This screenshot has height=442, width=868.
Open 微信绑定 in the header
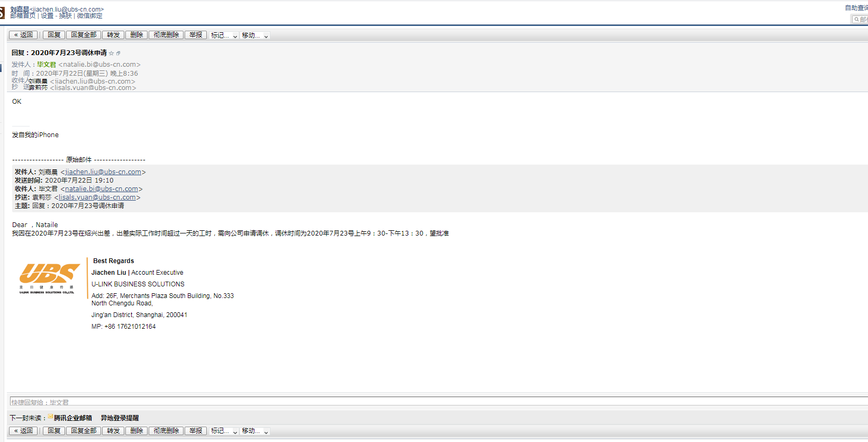pos(90,16)
